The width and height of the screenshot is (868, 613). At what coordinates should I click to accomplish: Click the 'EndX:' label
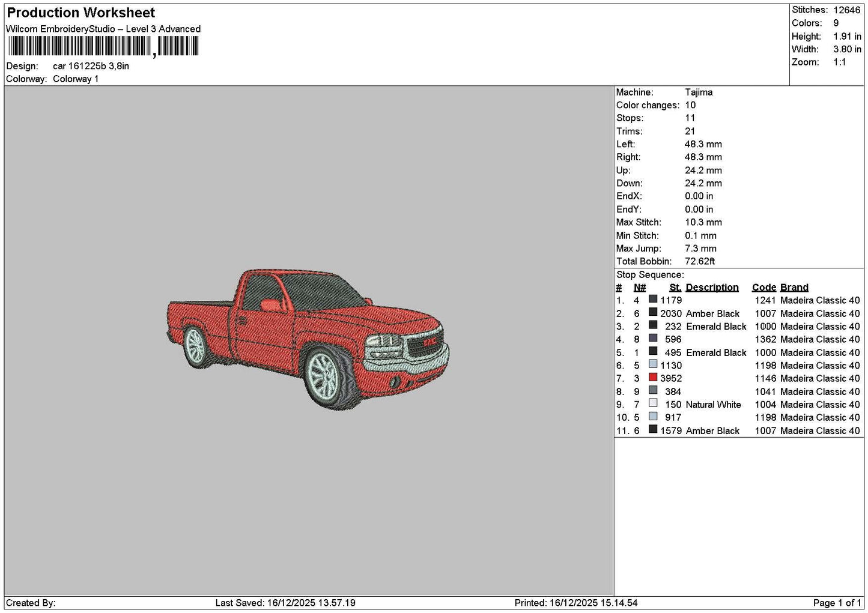click(x=629, y=196)
